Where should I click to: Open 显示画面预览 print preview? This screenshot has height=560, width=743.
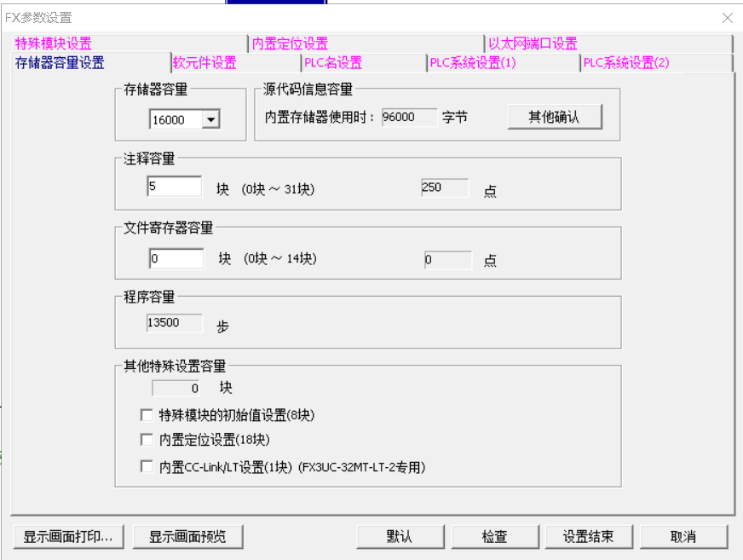[x=187, y=536]
